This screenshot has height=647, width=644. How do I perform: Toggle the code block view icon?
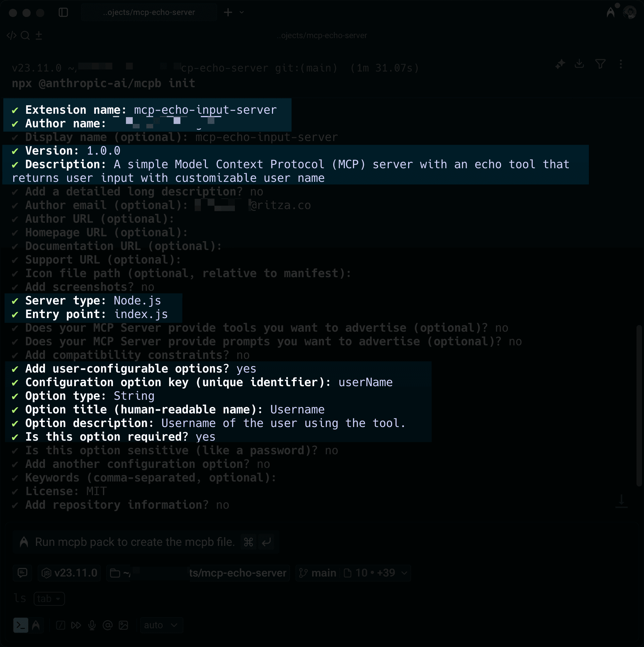[12, 35]
